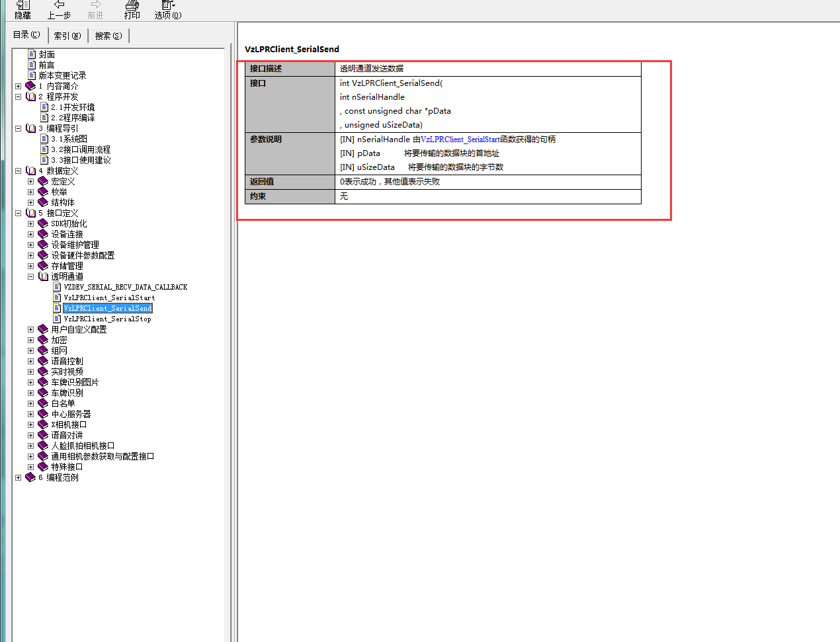
Task: Click the 参数说明 table cell
Action: point(290,153)
